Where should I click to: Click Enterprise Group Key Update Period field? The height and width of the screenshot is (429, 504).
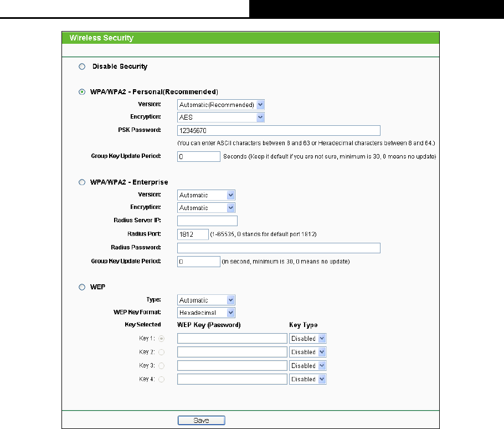point(199,262)
